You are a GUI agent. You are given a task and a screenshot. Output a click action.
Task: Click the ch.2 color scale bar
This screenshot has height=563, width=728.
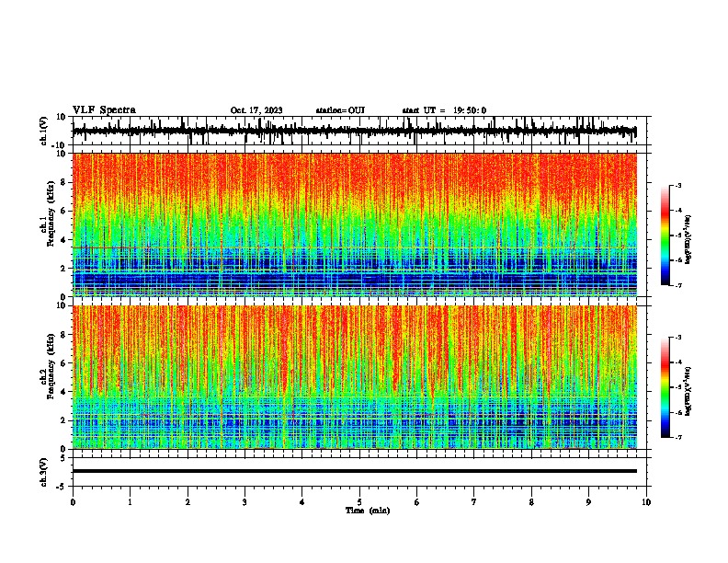tap(665, 387)
